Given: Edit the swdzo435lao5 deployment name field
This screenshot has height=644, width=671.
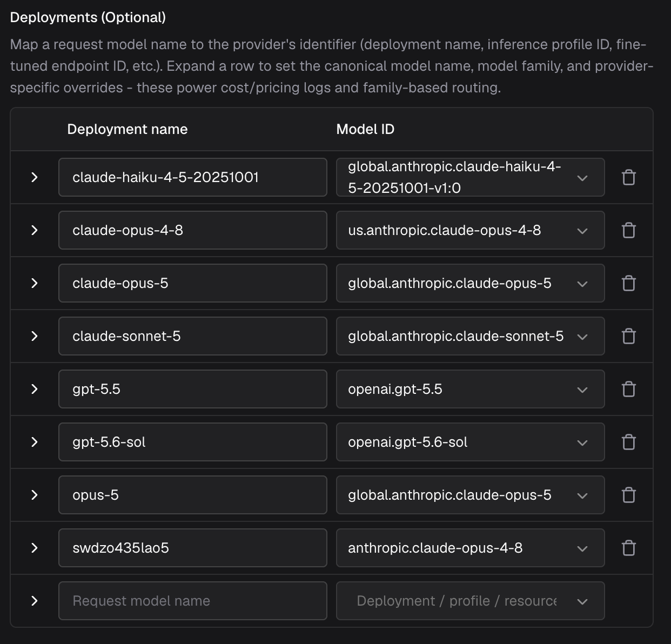Looking at the screenshot, I should coord(193,548).
